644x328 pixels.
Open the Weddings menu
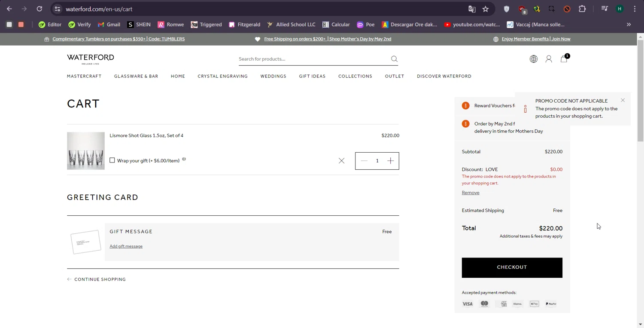click(x=273, y=76)
